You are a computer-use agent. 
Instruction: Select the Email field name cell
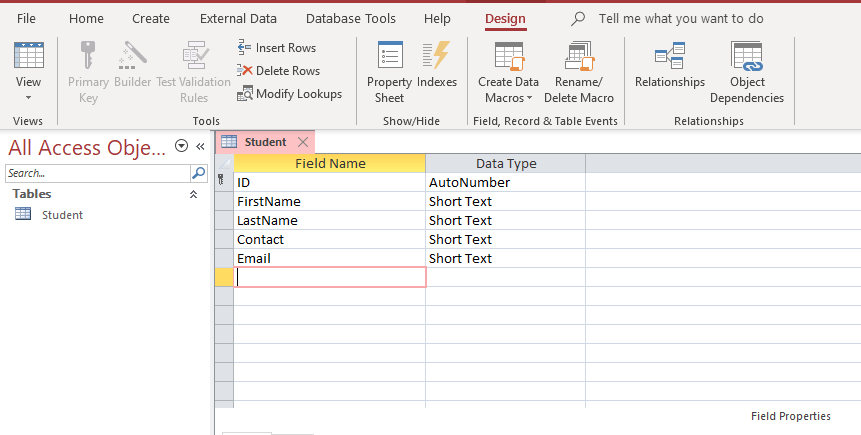tap(329, 259)
